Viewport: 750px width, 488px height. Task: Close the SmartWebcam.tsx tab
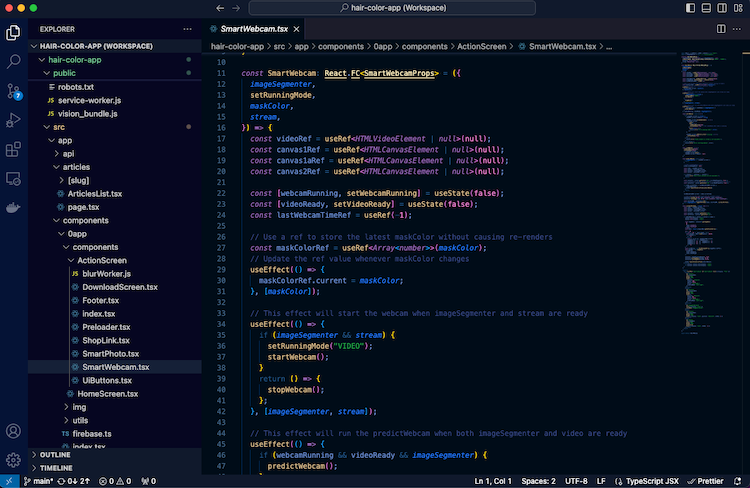coord(297,29)
